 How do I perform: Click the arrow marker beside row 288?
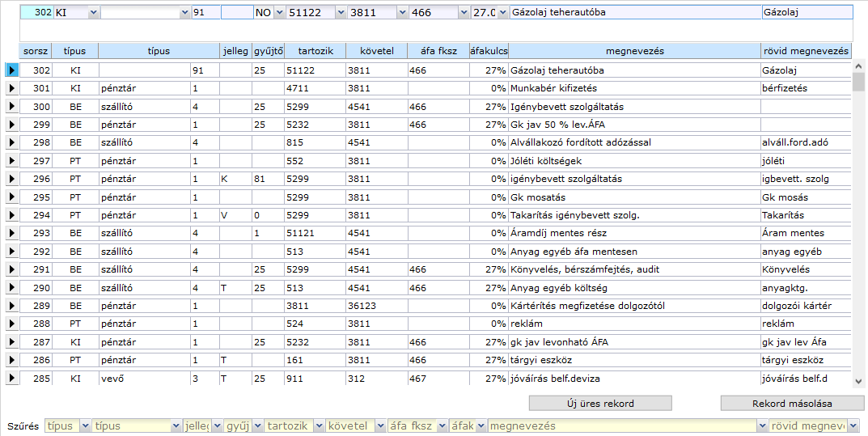[12, 324]
